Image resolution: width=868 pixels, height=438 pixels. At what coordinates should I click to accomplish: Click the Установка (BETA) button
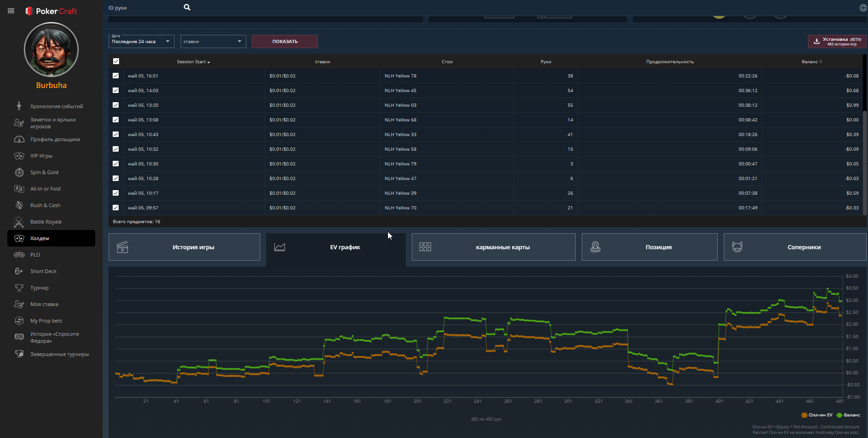(837, 41)
